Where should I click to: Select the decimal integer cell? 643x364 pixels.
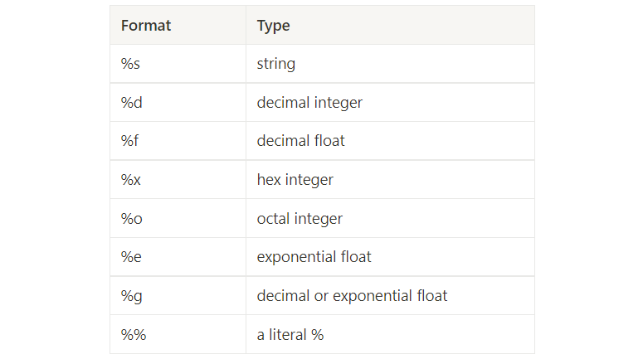390,103
